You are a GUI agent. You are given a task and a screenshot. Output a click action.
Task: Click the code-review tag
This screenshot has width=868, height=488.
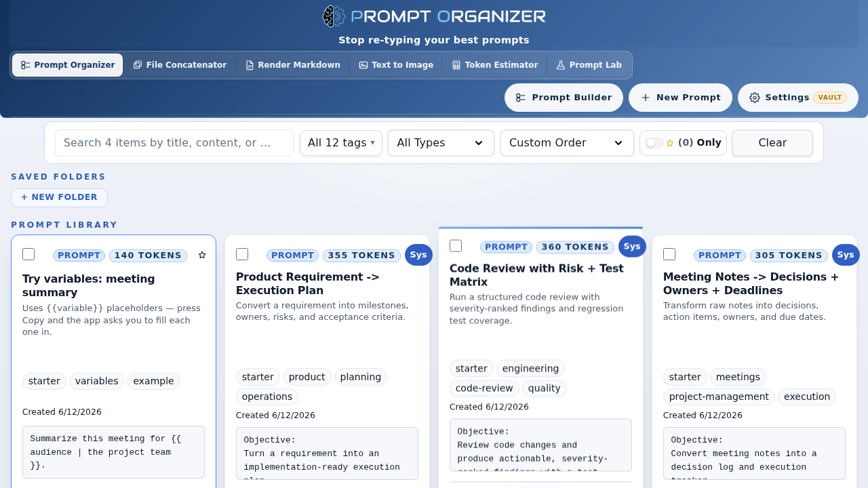click(x=484, y=388)
